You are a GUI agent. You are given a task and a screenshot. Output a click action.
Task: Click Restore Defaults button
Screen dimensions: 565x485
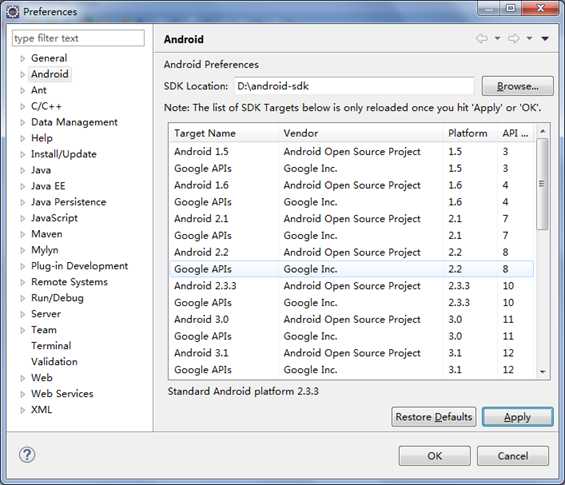pos(433,417)
